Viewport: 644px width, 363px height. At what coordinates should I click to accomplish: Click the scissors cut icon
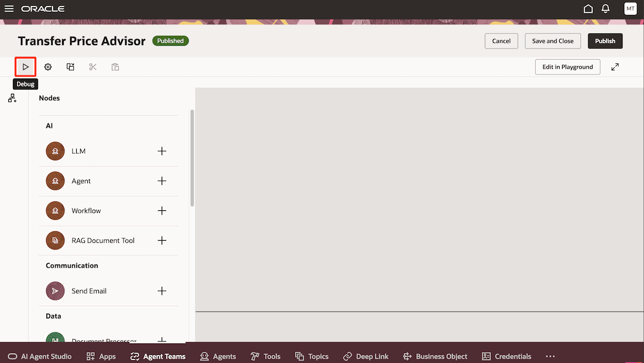coord(93,67)
